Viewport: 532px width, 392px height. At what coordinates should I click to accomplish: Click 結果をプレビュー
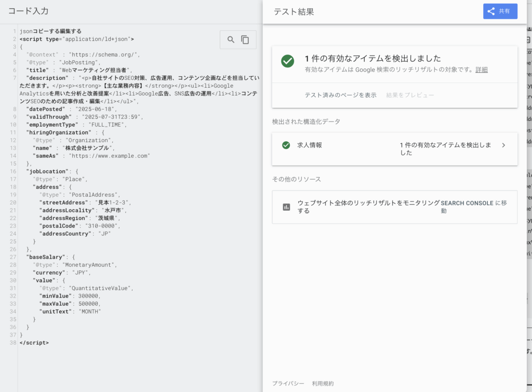410,95
